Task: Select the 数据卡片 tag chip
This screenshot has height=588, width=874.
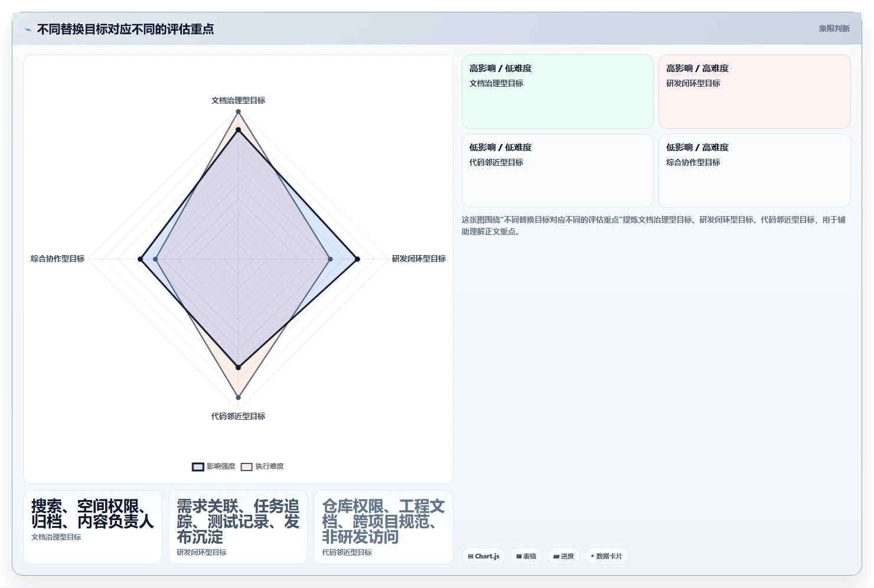Action: point(606,556)
